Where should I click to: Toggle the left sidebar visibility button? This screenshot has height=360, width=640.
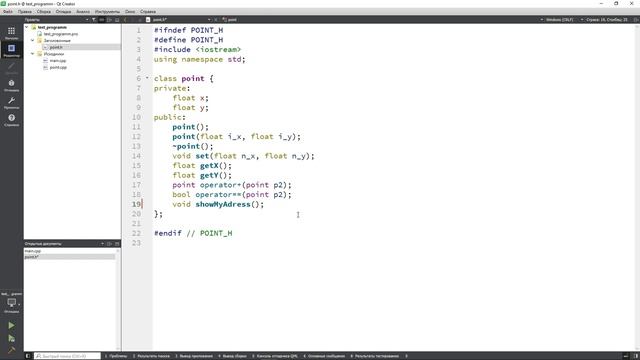pos(28,356)
